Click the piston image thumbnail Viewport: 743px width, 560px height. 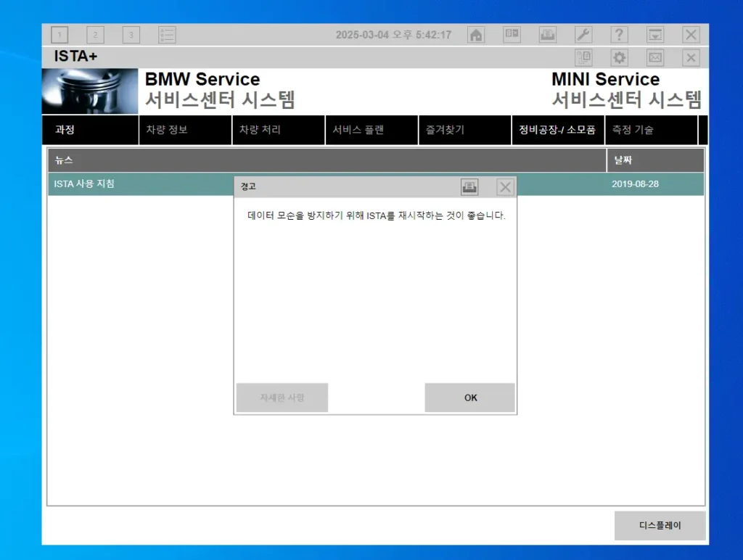[90, 91]
